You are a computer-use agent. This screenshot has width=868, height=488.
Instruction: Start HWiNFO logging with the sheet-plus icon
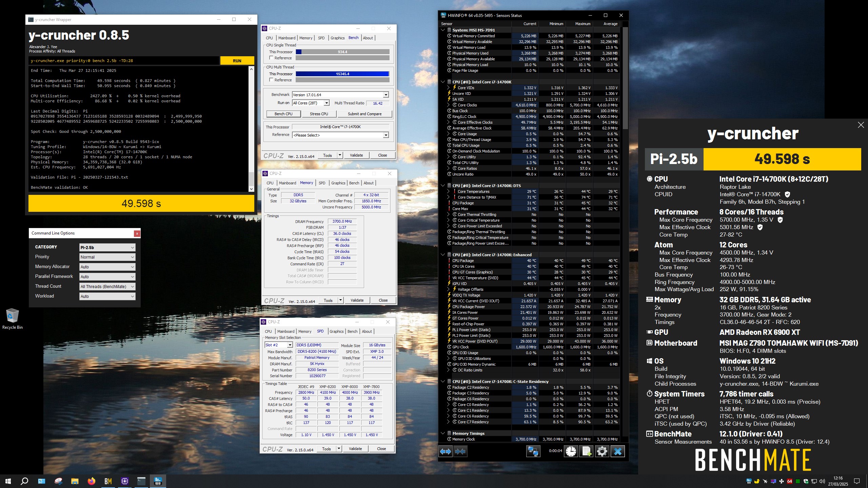586,451
